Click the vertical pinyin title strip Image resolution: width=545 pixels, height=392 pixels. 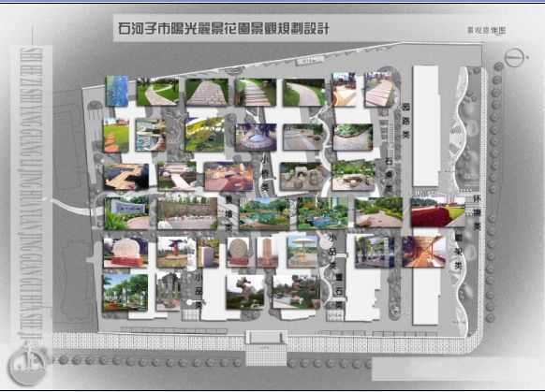click(32, 194)
